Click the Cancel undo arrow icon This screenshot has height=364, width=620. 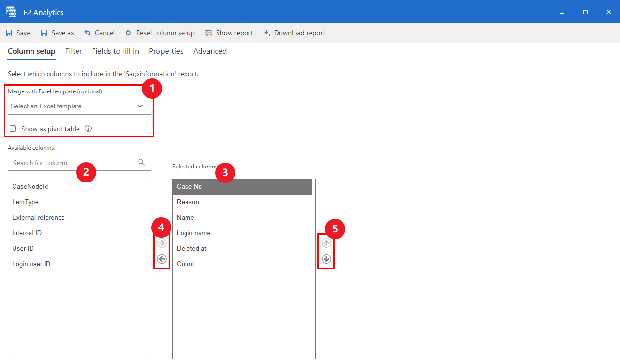pos(88,33)
